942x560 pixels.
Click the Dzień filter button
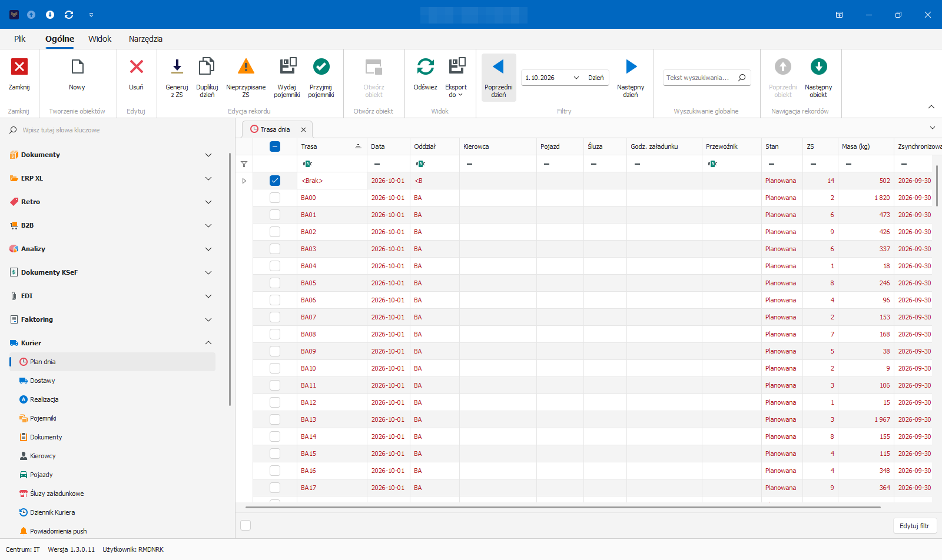click(596, 78)
